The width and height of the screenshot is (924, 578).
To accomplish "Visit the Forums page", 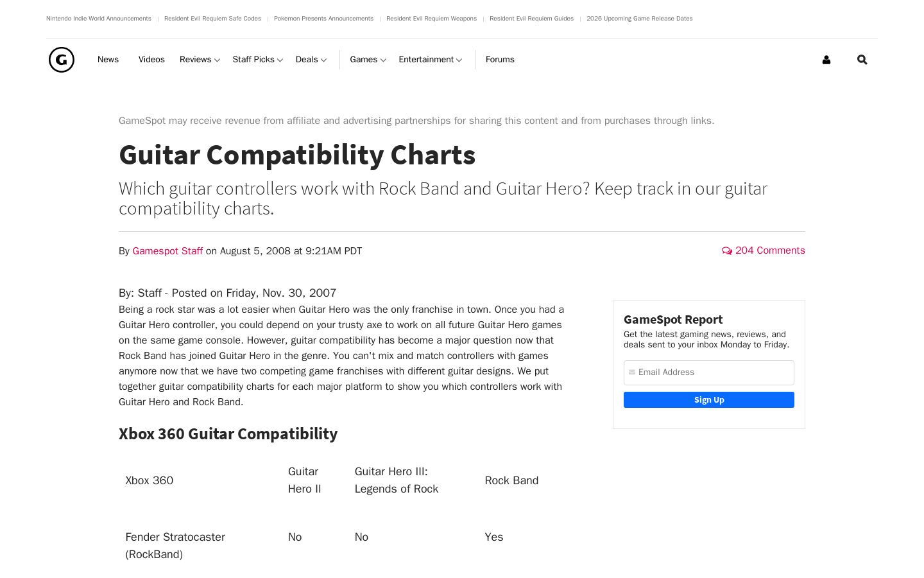I will pyautogui.click(x=500, y=60).
